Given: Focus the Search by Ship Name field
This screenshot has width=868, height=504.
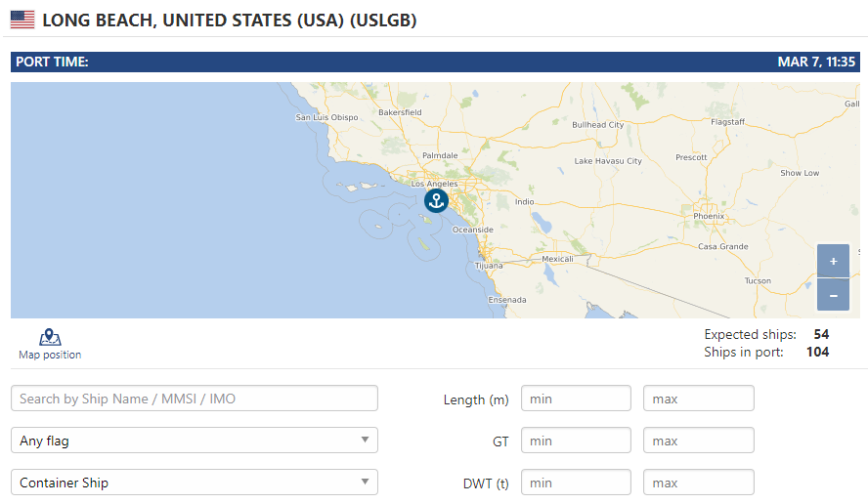Looking at the screenshot, I should tap(195, 399).
